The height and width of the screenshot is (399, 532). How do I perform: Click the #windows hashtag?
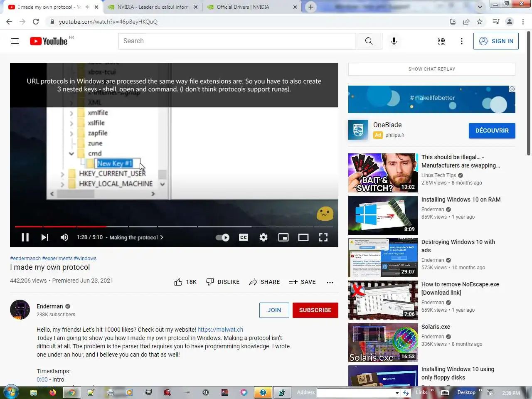click(x=85, y=259)
